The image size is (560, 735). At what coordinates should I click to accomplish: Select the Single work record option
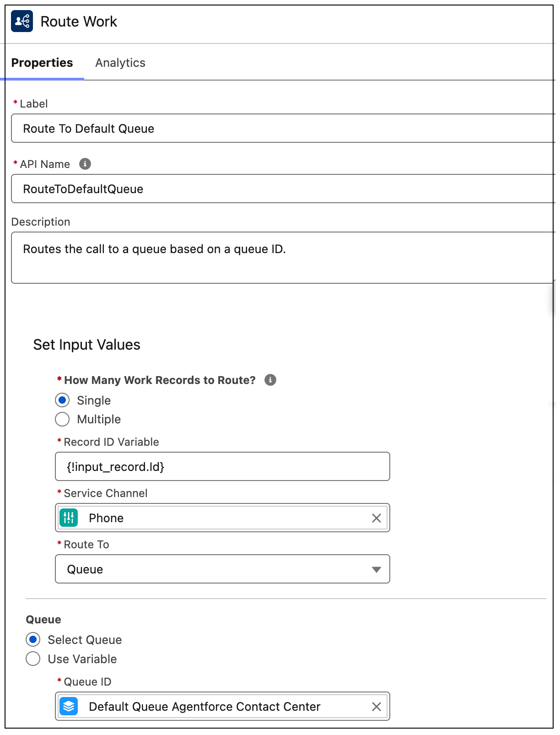click(x=62, y=400)
